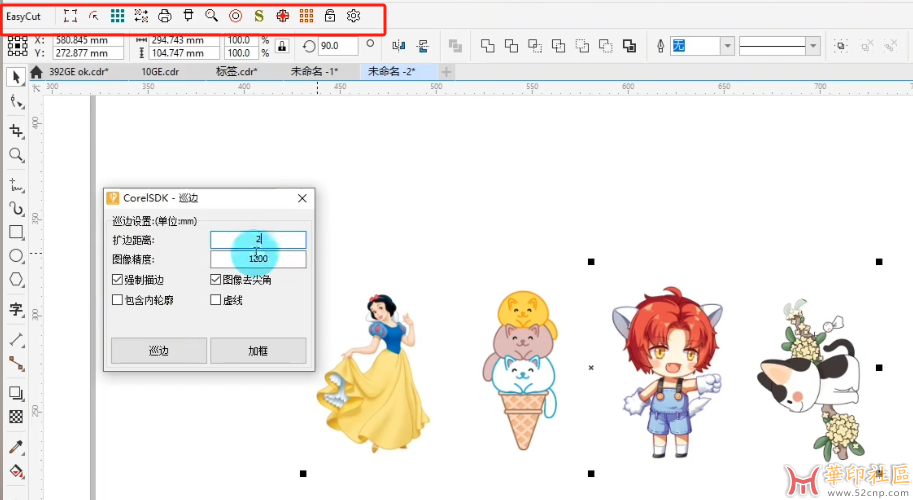Select the Zoom tool in left toolbox
The height and width of the screenshot is (500, 913).
tap(16, 155)
